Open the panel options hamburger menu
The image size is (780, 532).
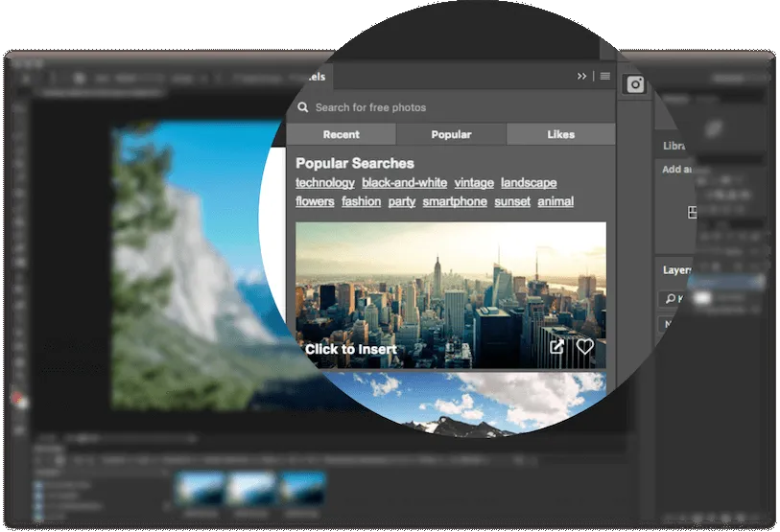click(x=605, y=77)
